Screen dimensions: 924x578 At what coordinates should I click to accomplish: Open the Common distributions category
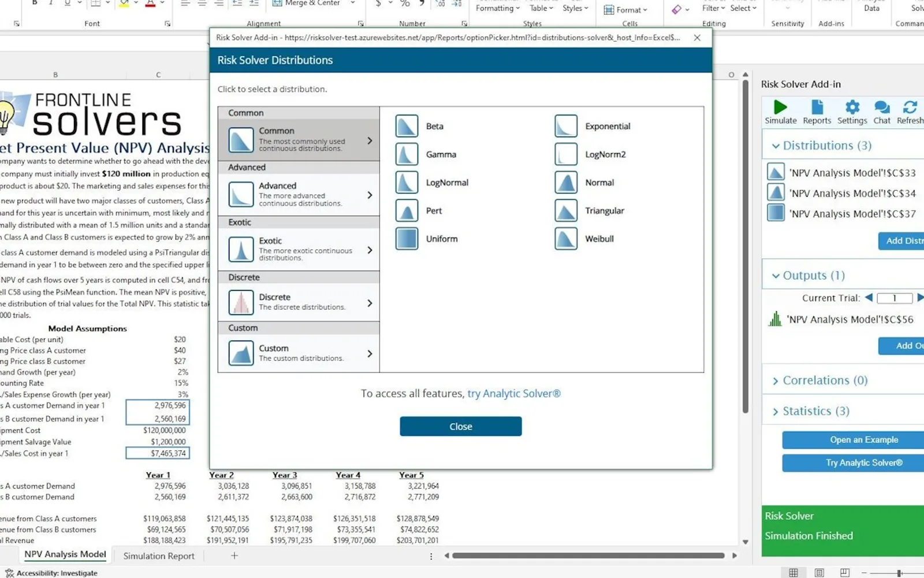coord(299,140)
